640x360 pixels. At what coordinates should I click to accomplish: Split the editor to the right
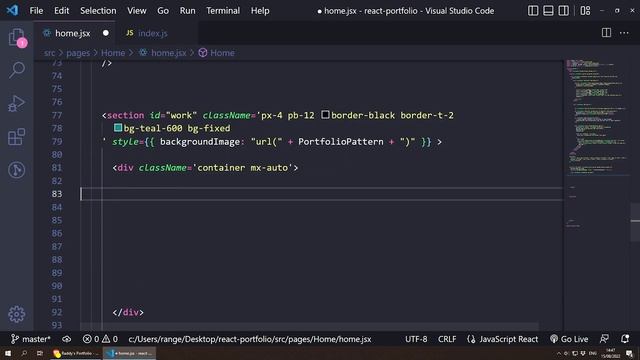(x=606, y=33)
